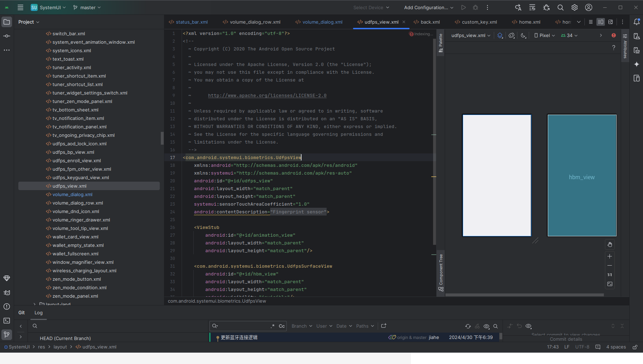
Task: Switch layout editor to Design view
Action: coord(611,22)
